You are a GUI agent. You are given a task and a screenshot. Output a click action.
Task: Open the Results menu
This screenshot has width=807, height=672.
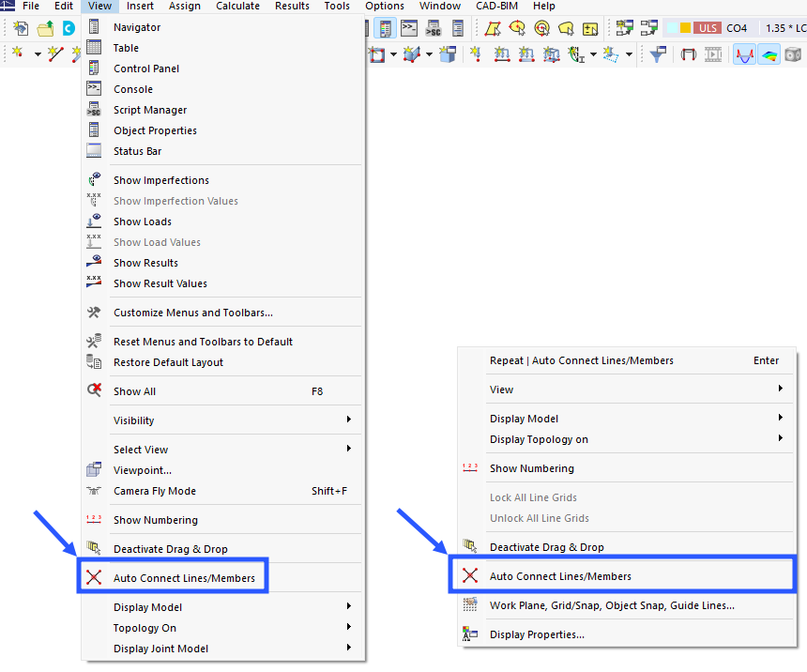(x=292, y=7)
